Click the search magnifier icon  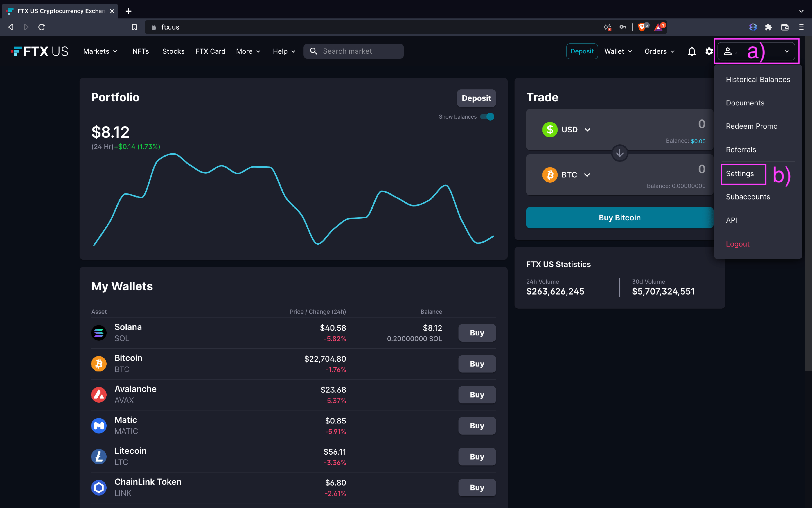pos(313,51)
